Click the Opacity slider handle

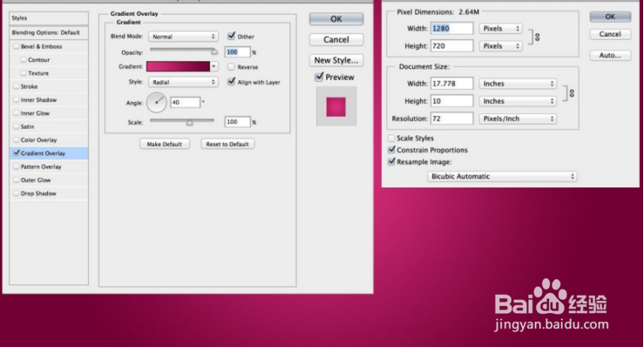(x=214, y=51)
